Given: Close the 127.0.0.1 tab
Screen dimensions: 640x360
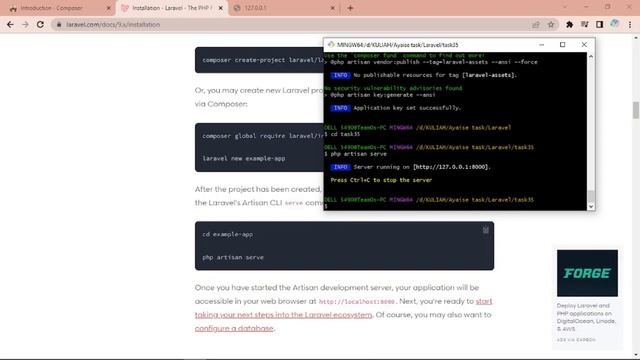Looking at the screenshot, I should coord(332,8).
